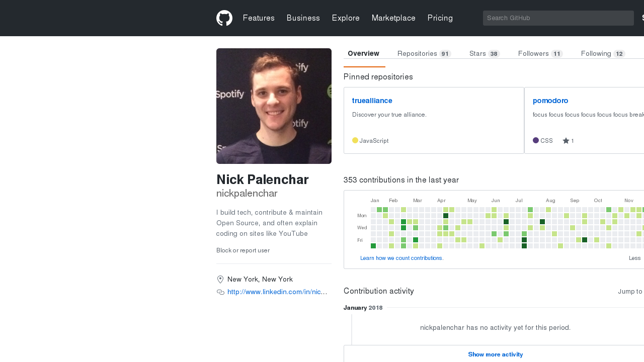Click the star icon on pomodoro repo
Viewport: 644px width, 362px height.
pos(566,141)
